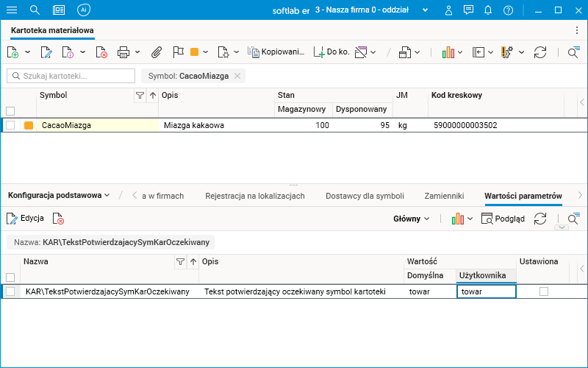
Task: Click the paperclip attachments icon
Action: pyautogui.click(x=156, y=52)
